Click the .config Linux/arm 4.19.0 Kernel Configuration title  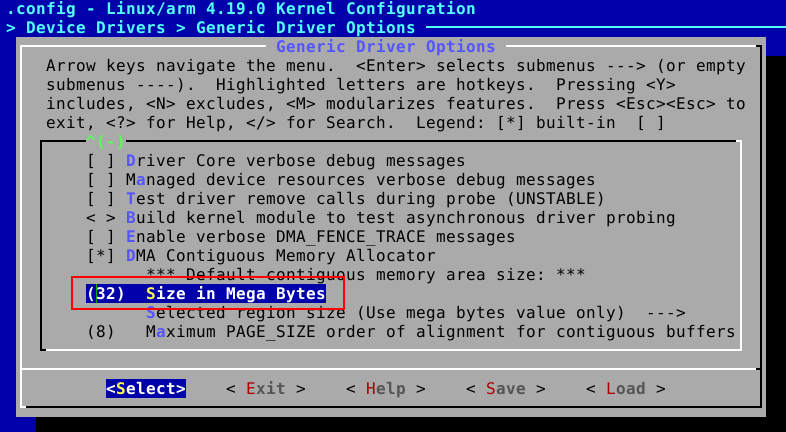(x=241, y=9)
